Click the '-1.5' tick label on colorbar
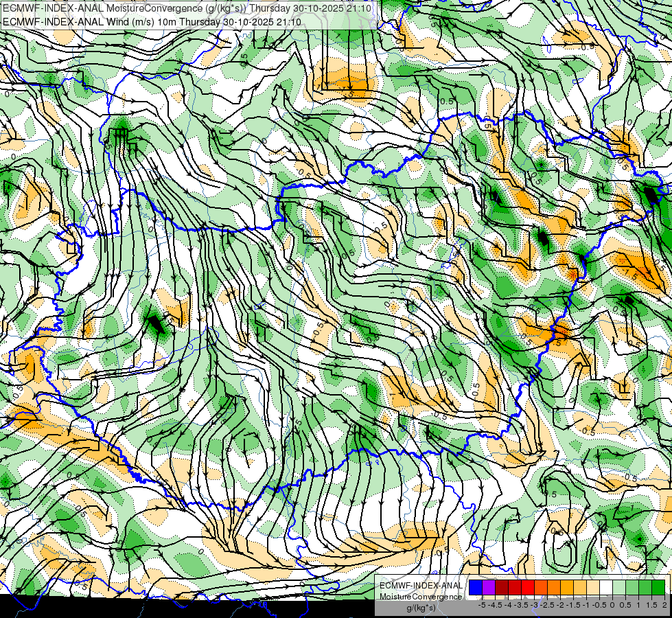The height and width of the screenshot is (618, 672). coord(573,605)
